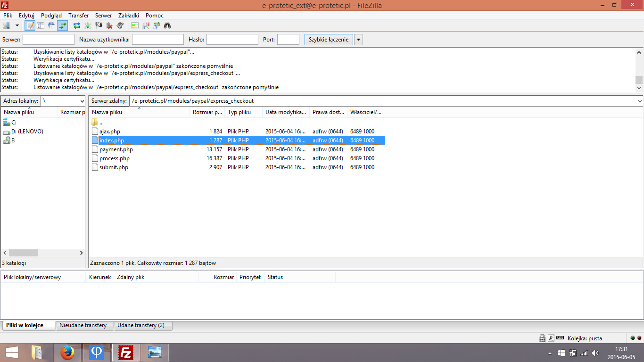This screenshot has width=644, height=362.
Task: Open the Zakładki menu
Action: point(129,16)
